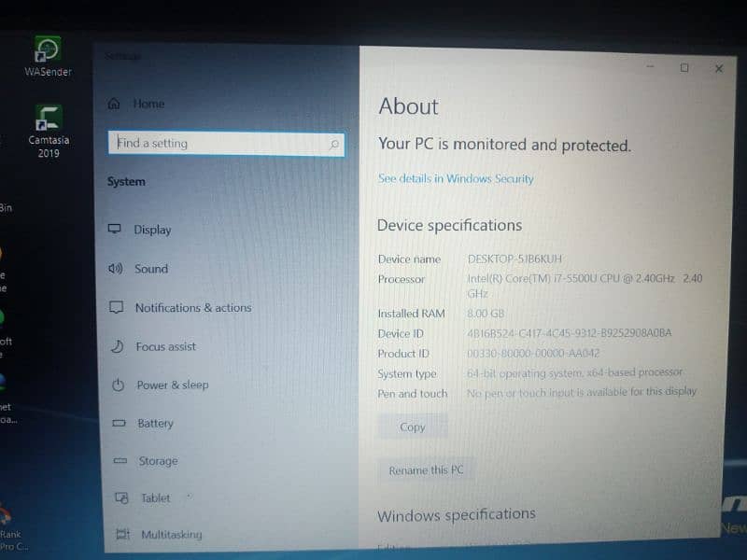Screen dimensions: 747x560
Task: Open the Storage settings page
Action: tap(158, 461)
